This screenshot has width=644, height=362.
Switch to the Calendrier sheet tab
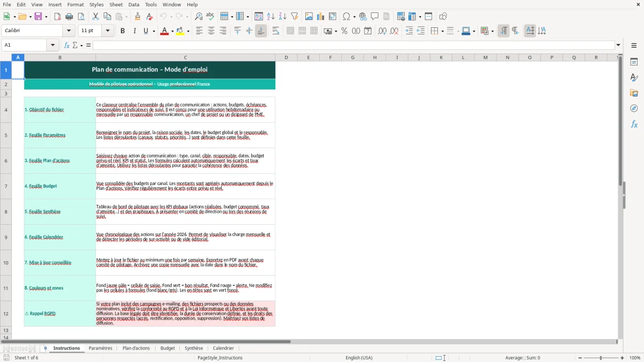(x=223, y=348)
